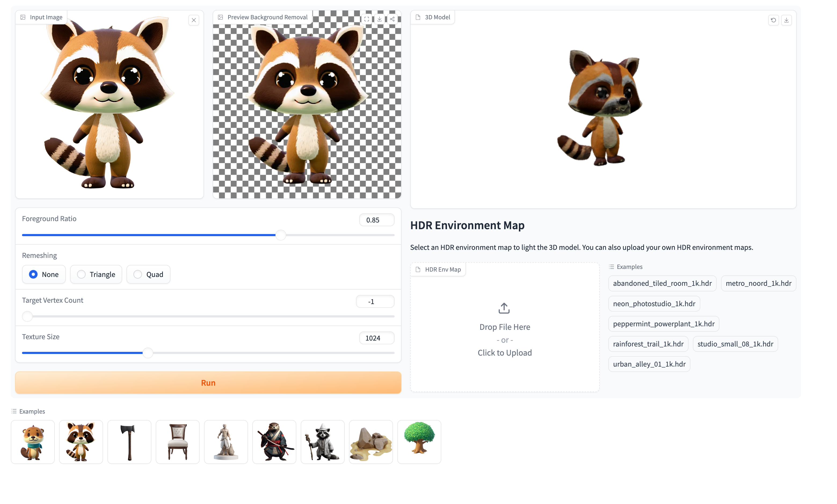Viewport: 837px width, 504px height.
Task: Click the Target Vertex Count slider handle
Action: [27, 316]
